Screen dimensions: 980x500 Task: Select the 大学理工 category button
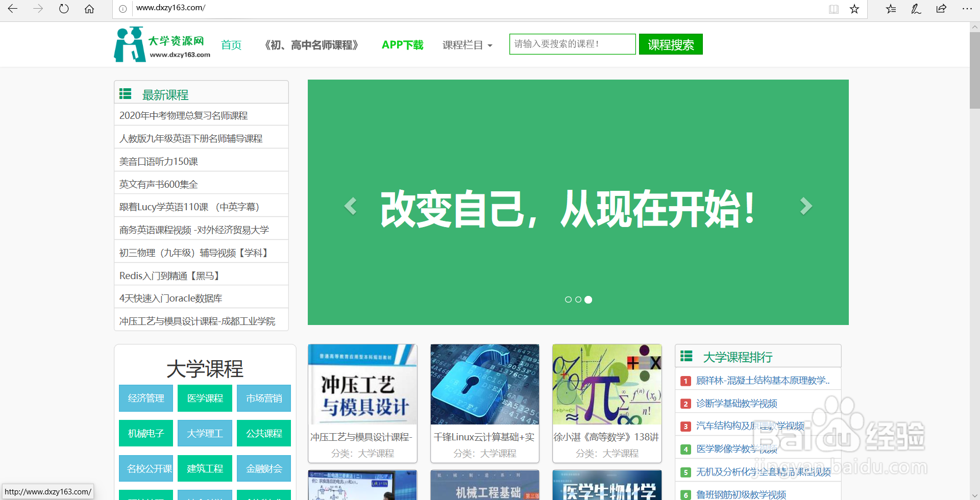[205, 433]
